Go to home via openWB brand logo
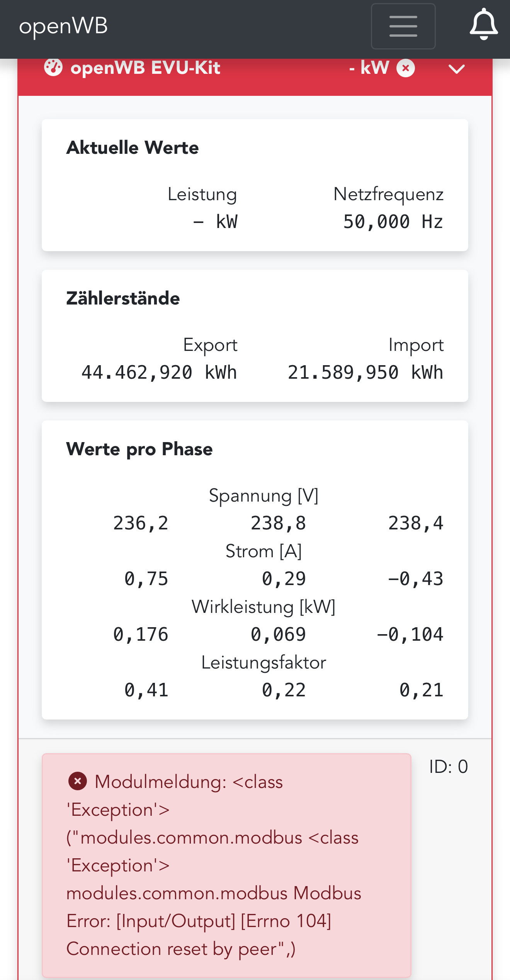This screenshot has height=980, width=510. [63, 26]
